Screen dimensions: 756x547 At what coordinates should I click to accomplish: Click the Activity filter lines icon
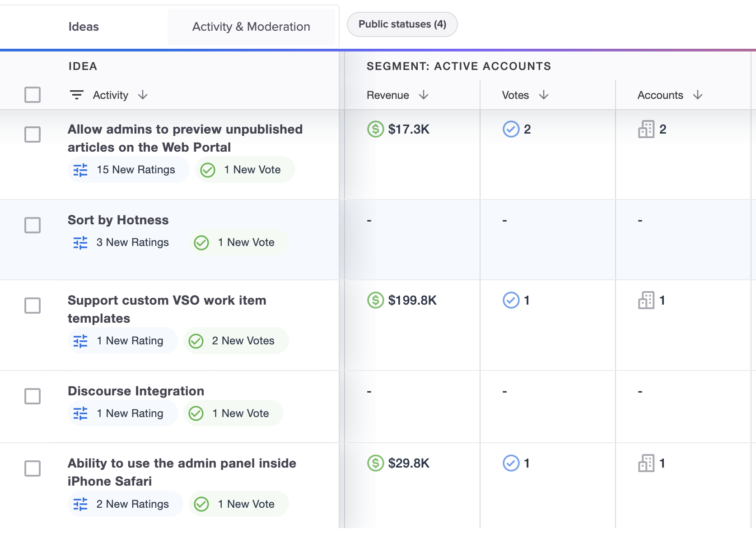(x=77, y=95)
